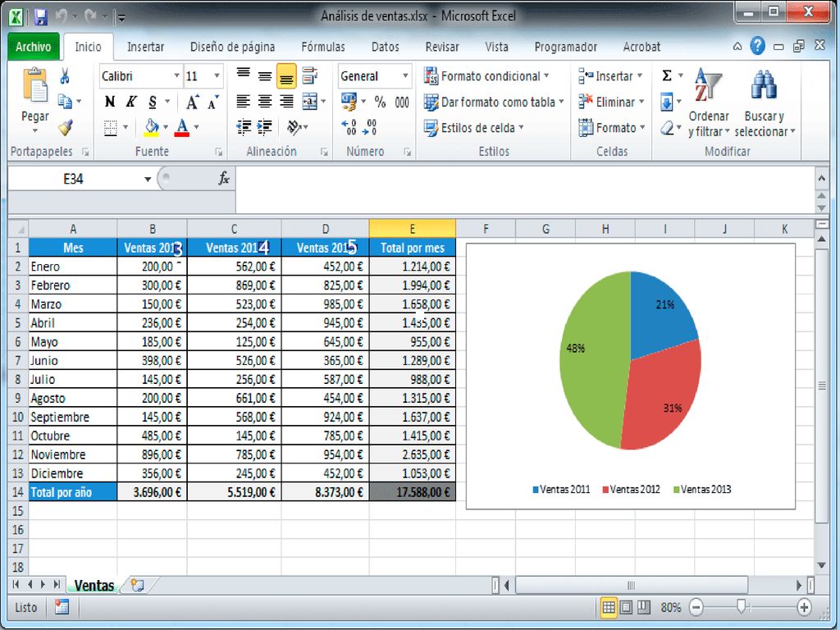The image size is (840, 630).
Task: Click the percent style icon
Action: click(x=380, y=101)
